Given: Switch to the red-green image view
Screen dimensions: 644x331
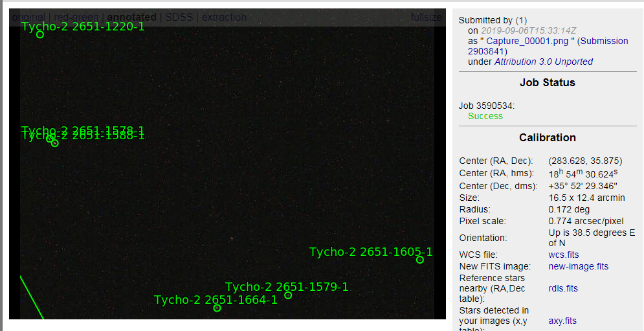Looking at the screenshot, I should (x=76, y=17).
